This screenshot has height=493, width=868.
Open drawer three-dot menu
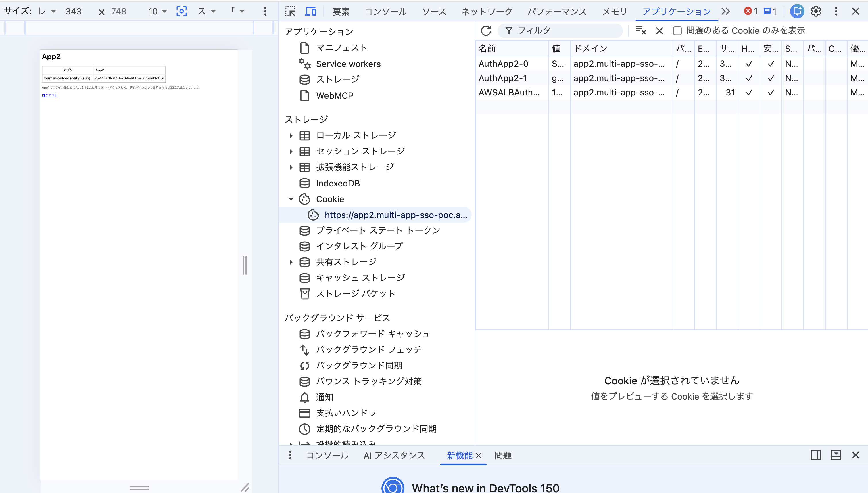click(x=290, y=455)
